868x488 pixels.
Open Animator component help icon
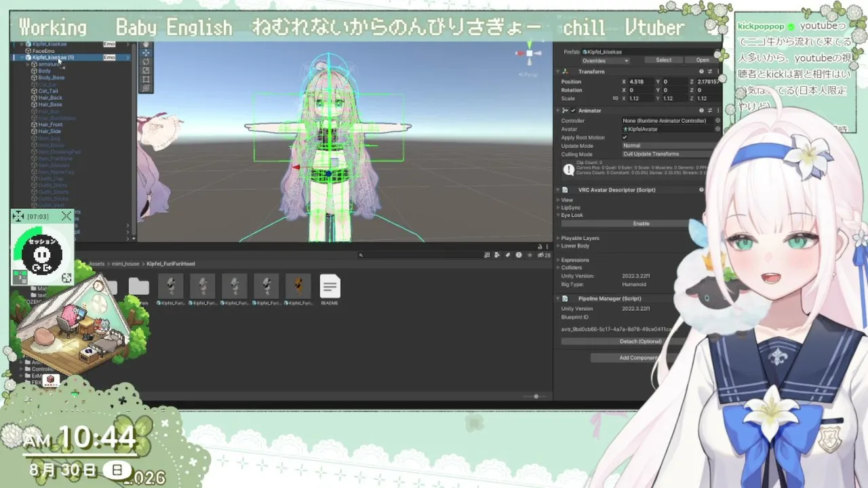(702, 110)
